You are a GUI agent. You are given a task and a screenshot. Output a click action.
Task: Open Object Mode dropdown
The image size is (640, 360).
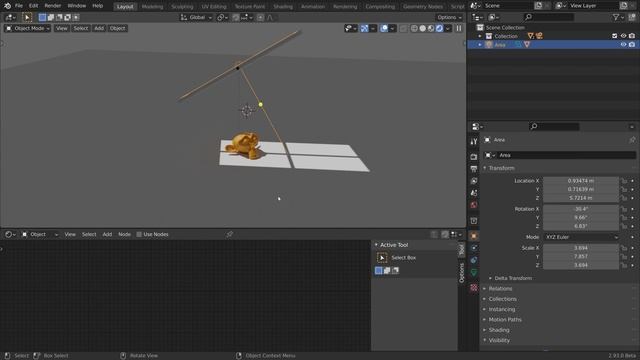[x=27, y=28]
